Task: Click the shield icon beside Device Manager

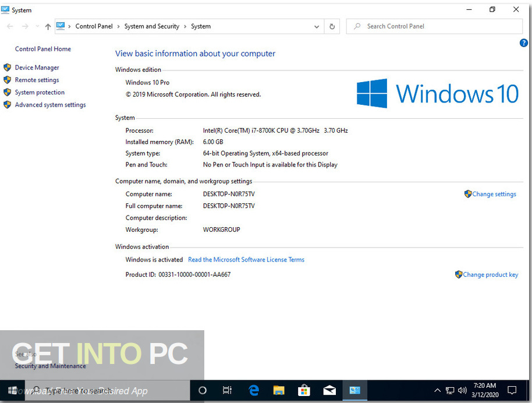Action: pyautogui.click(x=8, y=67)
